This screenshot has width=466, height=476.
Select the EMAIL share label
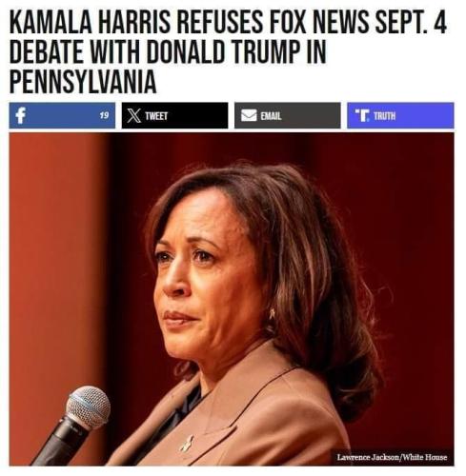pyautogui.click(x=271, y=116)
